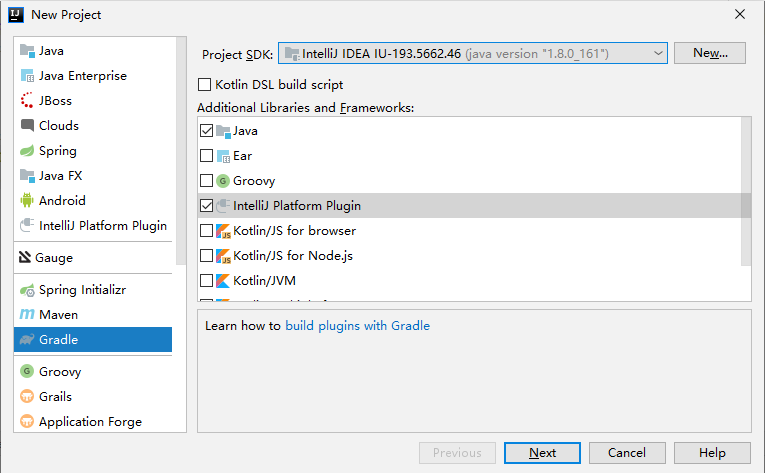Image resolution: width=765 pixels, height=473 pixels.
Task: Check the Ear framework checkbox
Action: pyautogui.click(x=206, y=156)
